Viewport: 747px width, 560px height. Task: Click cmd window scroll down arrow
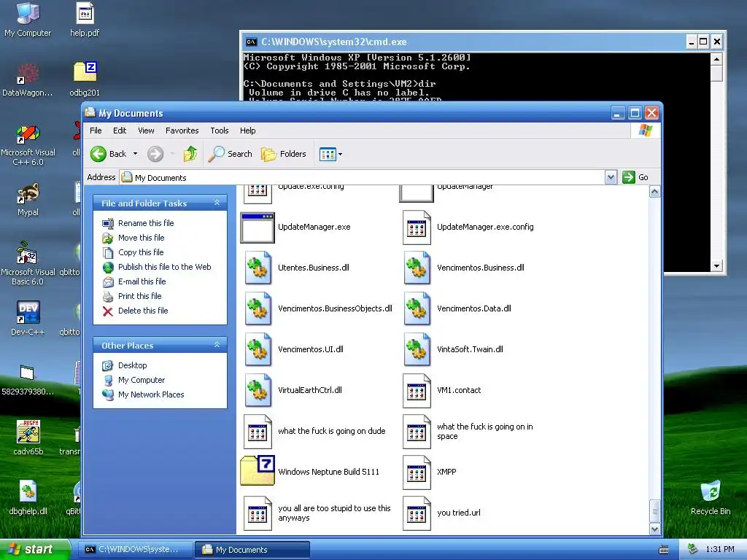716,266
